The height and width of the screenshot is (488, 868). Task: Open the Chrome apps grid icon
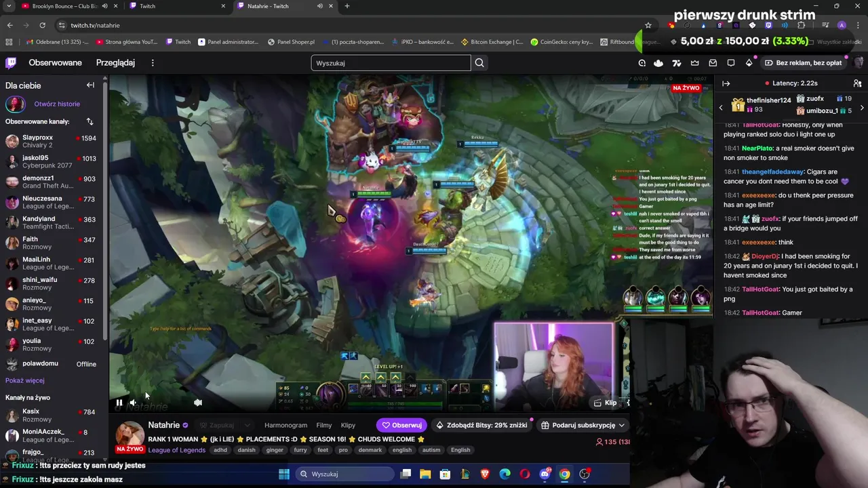tap(9, 42)
